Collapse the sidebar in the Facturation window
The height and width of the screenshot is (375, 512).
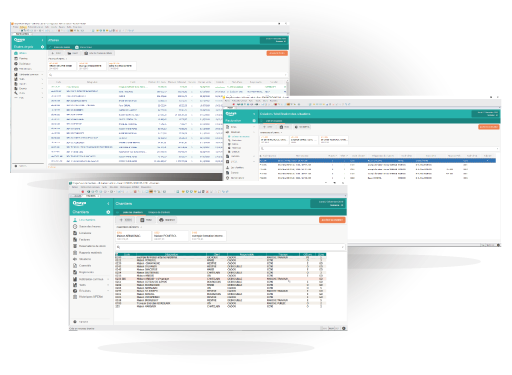(254, 114)
